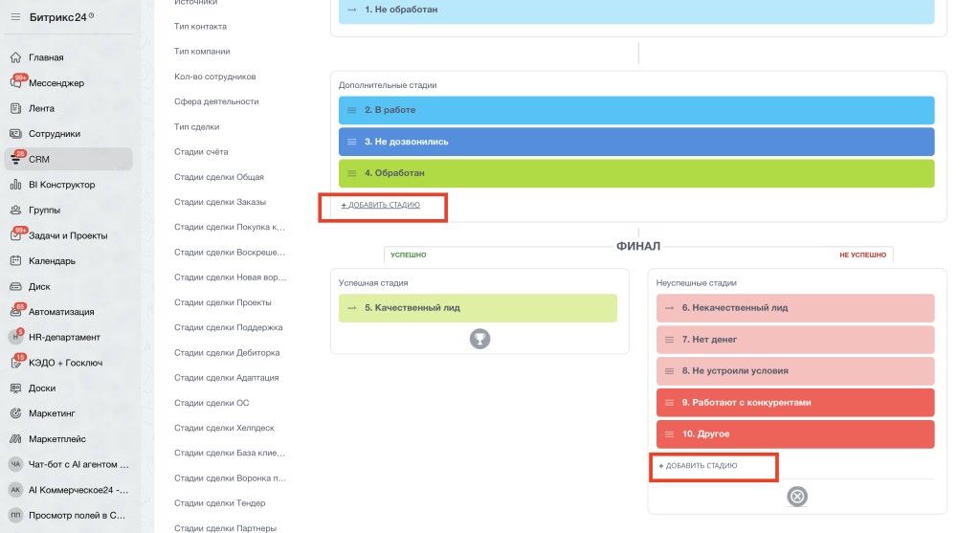Open Задачи и Проекты in the sidebar
980x533 pixels.
(x=68, y=235)
